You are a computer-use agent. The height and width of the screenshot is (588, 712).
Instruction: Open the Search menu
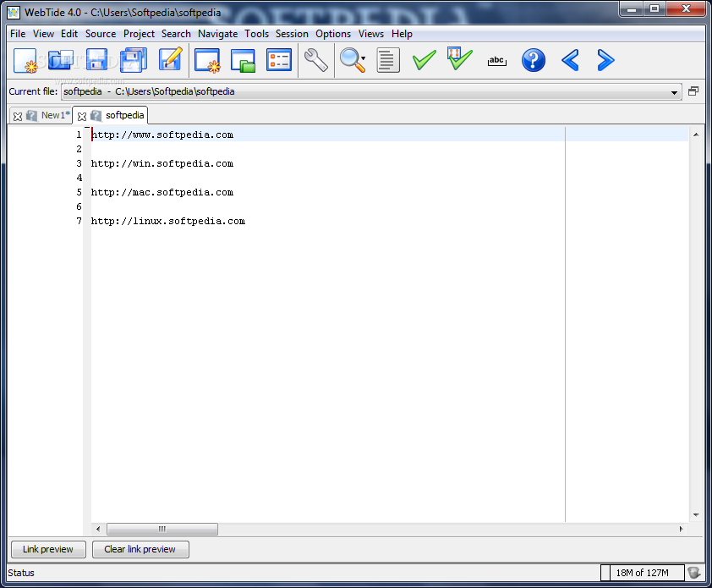point(176,34)
